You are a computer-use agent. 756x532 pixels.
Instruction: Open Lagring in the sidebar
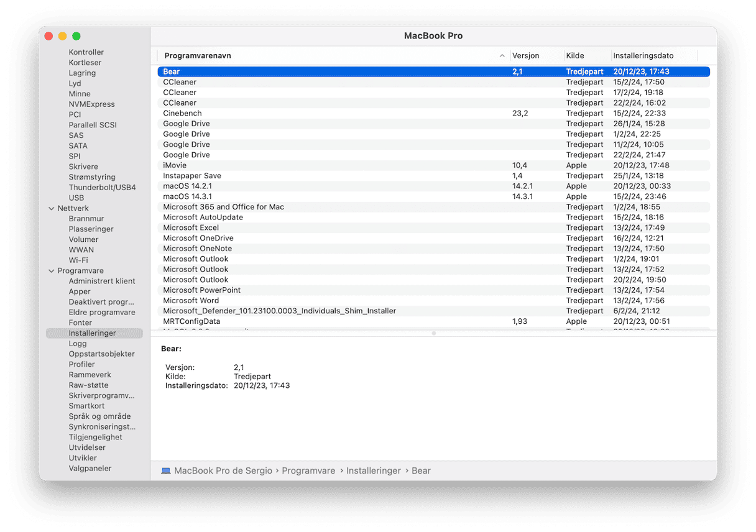click(82, 73)
